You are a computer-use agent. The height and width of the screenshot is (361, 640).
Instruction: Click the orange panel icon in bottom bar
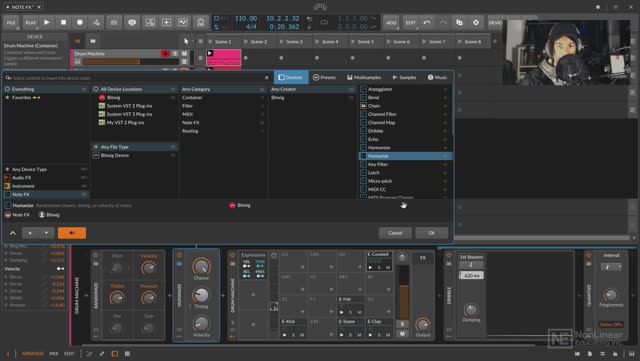pyautogui.click(x=115, y=354)
